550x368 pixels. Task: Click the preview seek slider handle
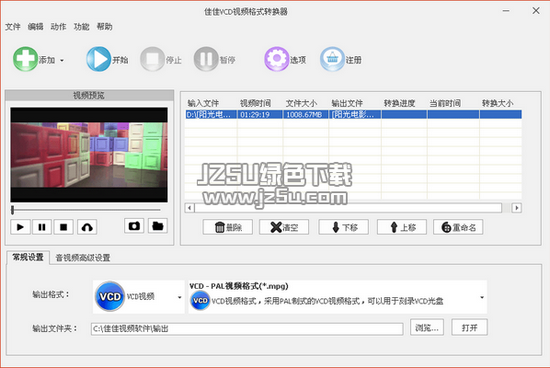click(13, 210)
